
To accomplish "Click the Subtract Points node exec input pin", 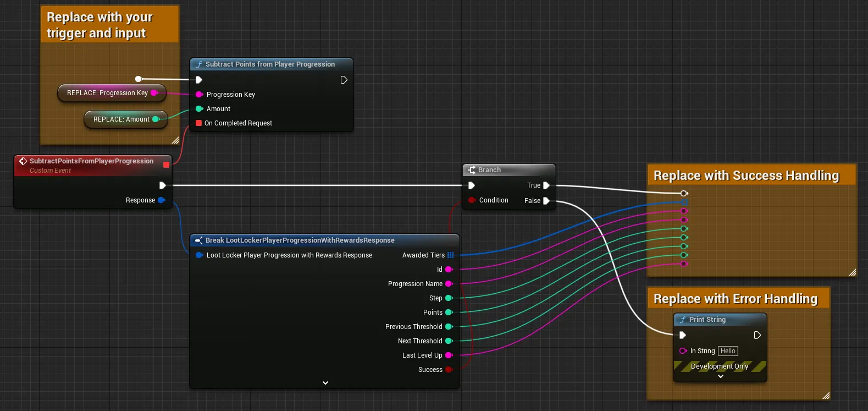I will (199, 80).
